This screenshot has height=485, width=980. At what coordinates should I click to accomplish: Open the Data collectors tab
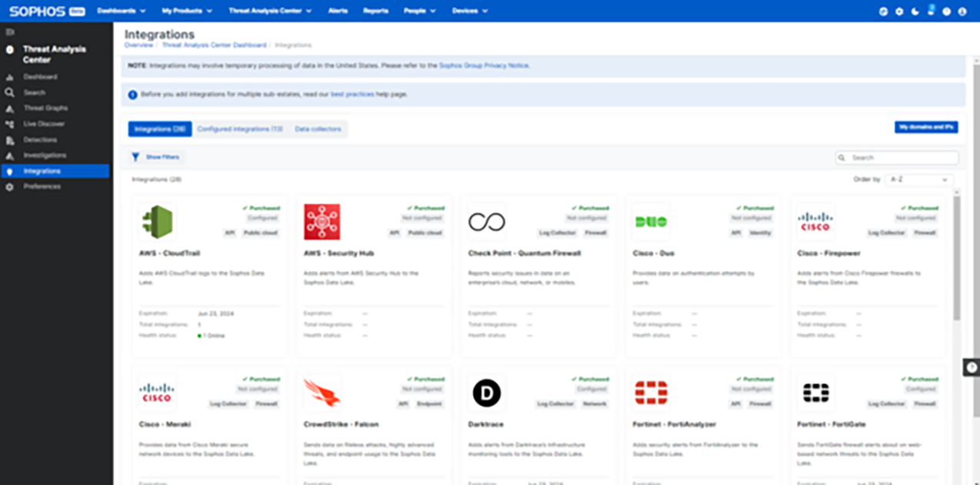tap(318, 129)
